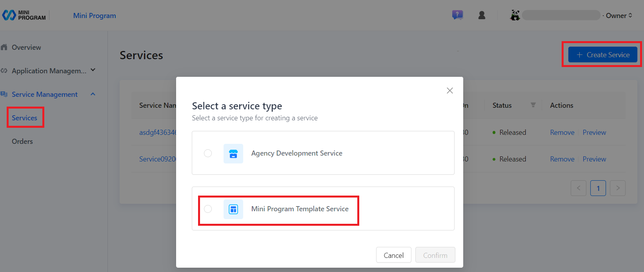644x272 pixels.
Task: Click the panda avatar image
Action: coord(515,15)
